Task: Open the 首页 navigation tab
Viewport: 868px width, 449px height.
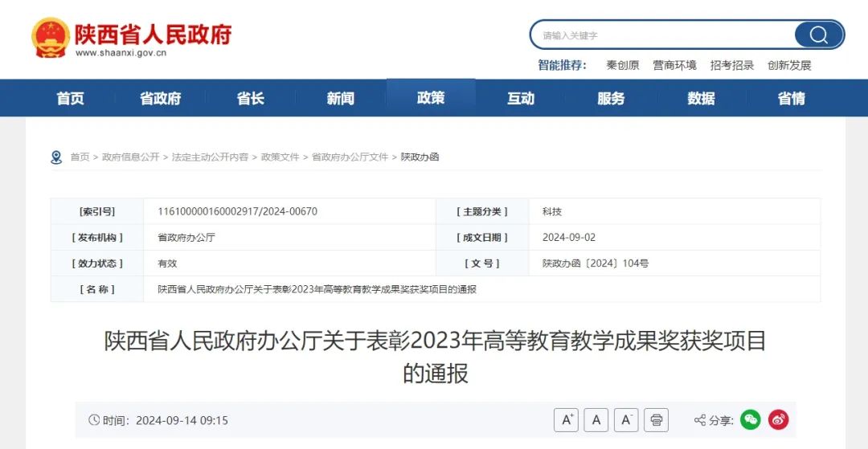Action: tap(70, 99)
